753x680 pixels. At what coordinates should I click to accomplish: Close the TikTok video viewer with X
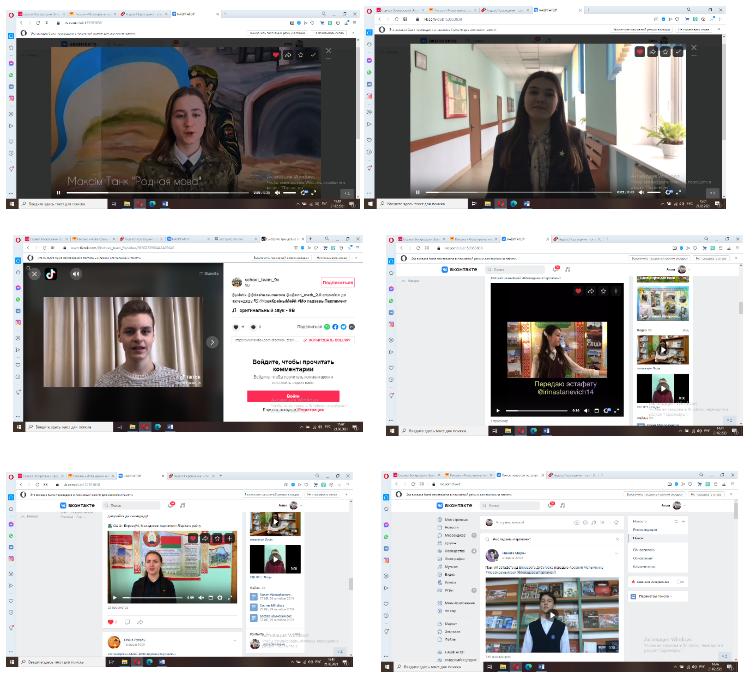coord(34,274)
